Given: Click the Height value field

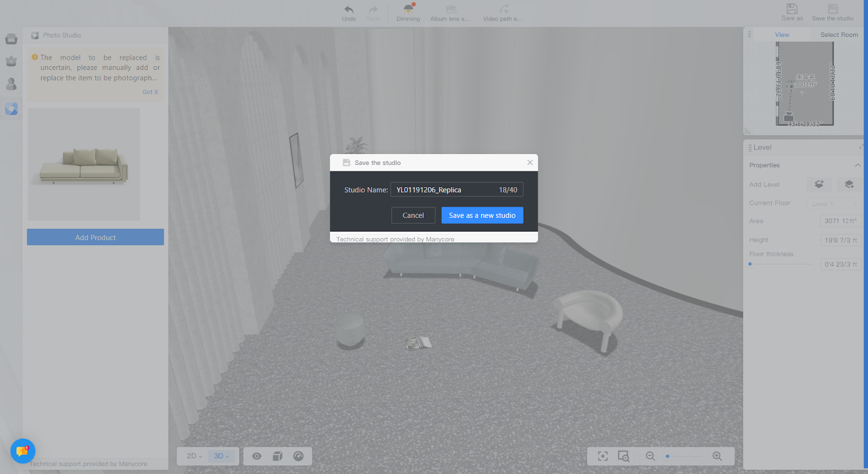Looking at the screenshot, I should 840,240.
